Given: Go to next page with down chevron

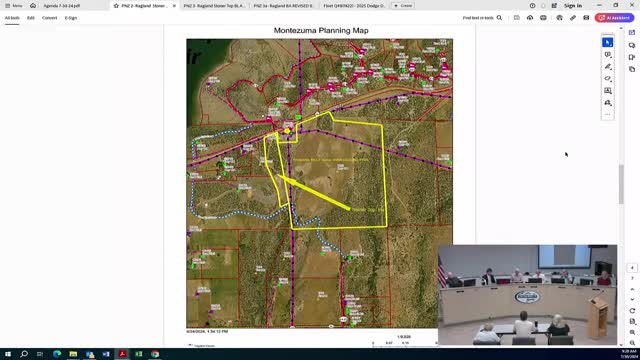Looking at the screenshot, I should [632, 300].
